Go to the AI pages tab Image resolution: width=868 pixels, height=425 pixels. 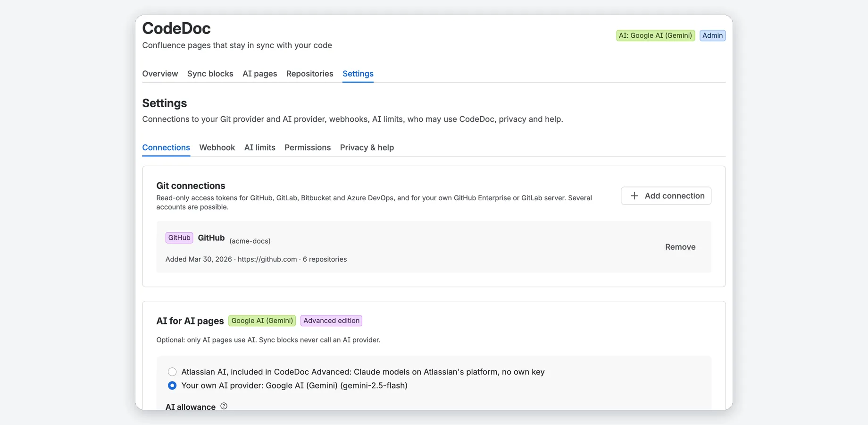(x=260, y=74)
